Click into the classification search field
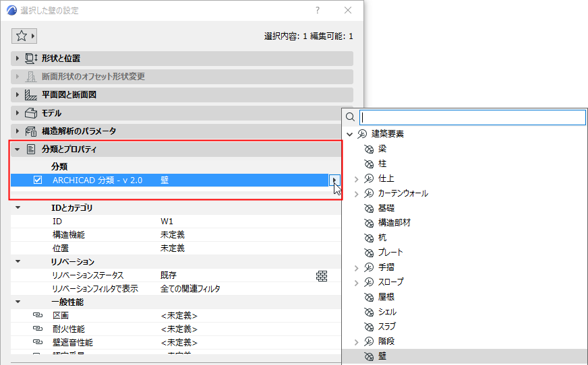The width and height of the screenshot is (588, 365). [473, 117]
